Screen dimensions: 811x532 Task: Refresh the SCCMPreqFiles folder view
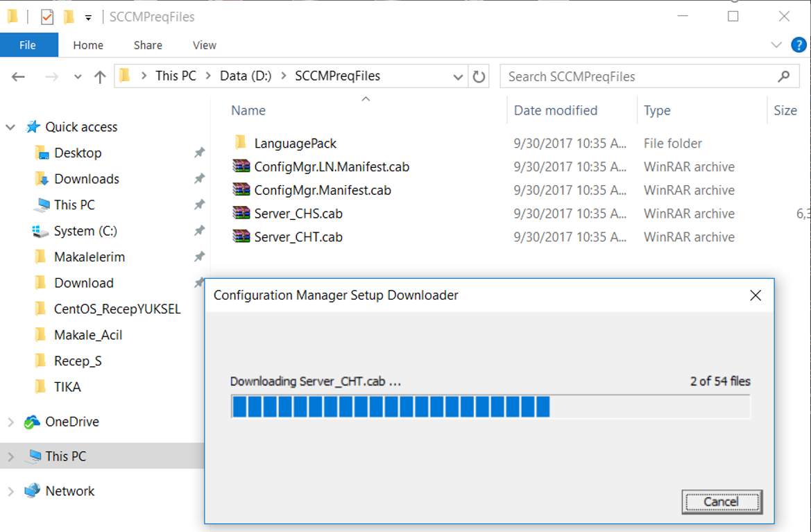pyautogui.click(x=479, y=77)
